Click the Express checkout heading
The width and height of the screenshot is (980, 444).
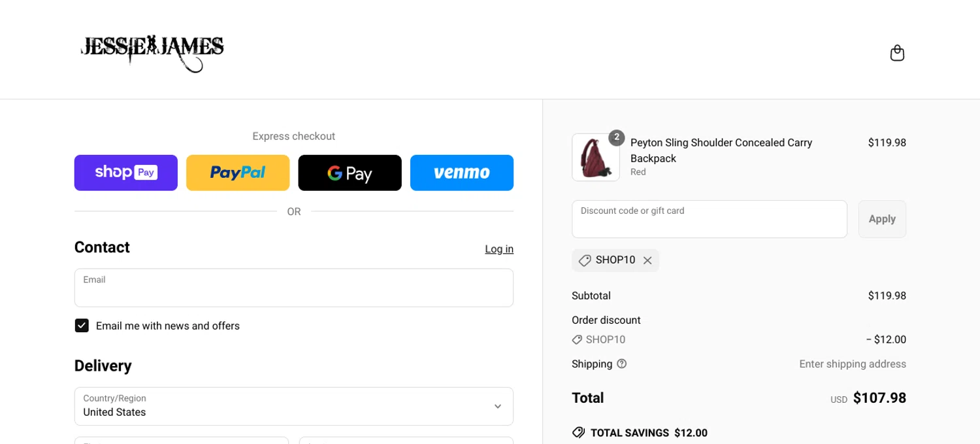pyautogui.click(x=294, y=136)
